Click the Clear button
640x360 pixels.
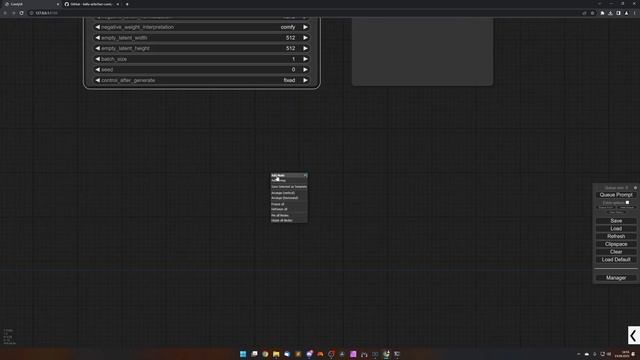tap(616, 252)
